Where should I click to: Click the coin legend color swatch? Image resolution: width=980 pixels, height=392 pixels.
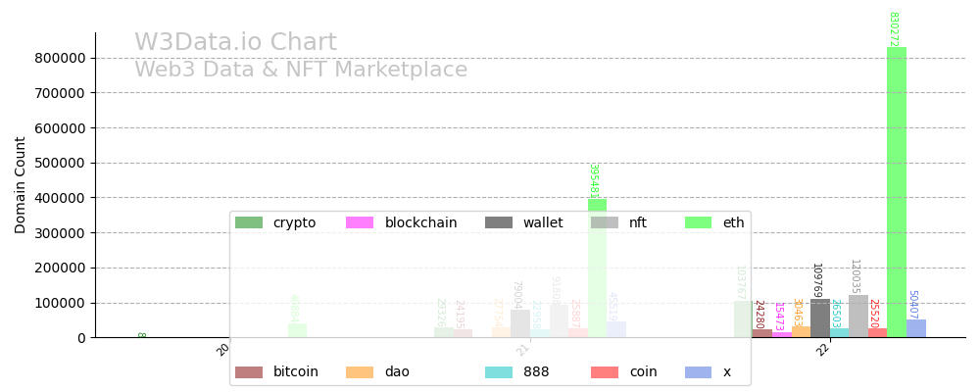coord(605,372)
